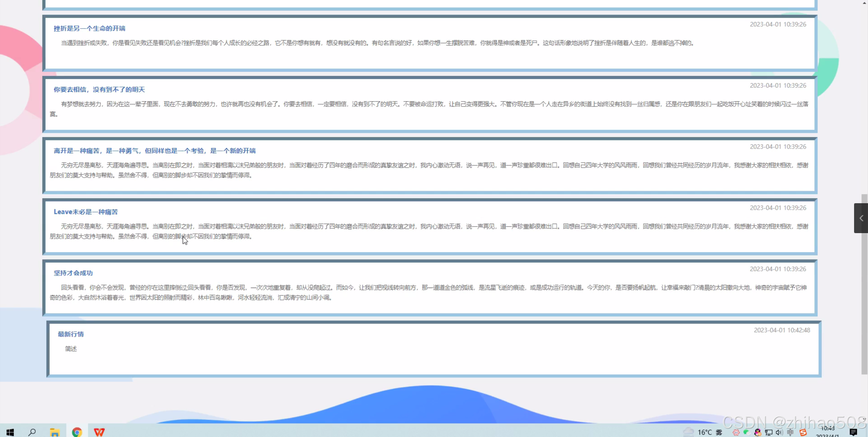Click the WeChat tray icon
868x437 pixels.
click(746, 432)
